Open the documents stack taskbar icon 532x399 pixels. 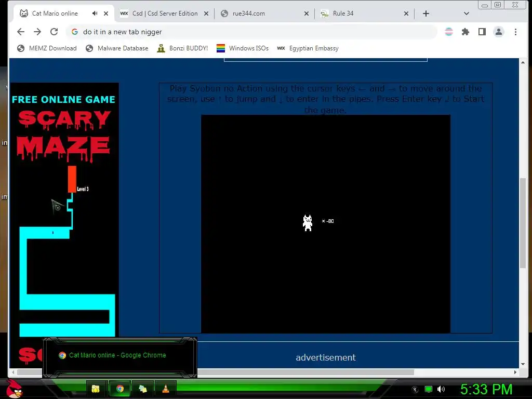143,389
